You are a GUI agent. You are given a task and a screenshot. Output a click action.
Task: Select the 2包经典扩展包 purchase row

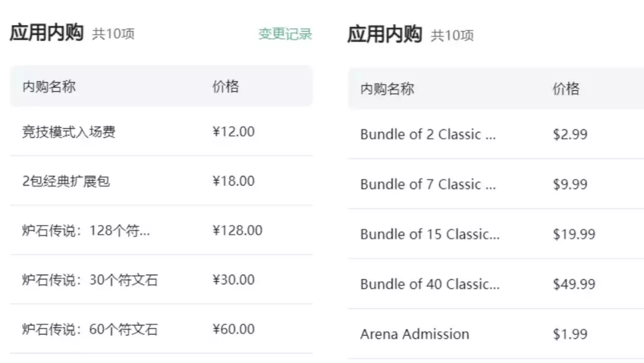point(161,181)
